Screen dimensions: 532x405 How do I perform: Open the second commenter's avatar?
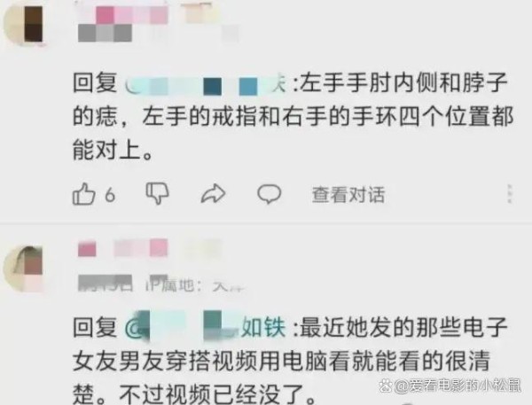point(24,269)
